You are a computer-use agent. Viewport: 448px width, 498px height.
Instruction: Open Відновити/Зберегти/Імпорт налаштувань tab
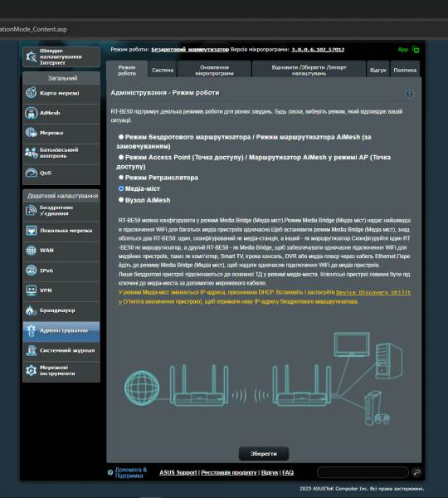(309, 71)
